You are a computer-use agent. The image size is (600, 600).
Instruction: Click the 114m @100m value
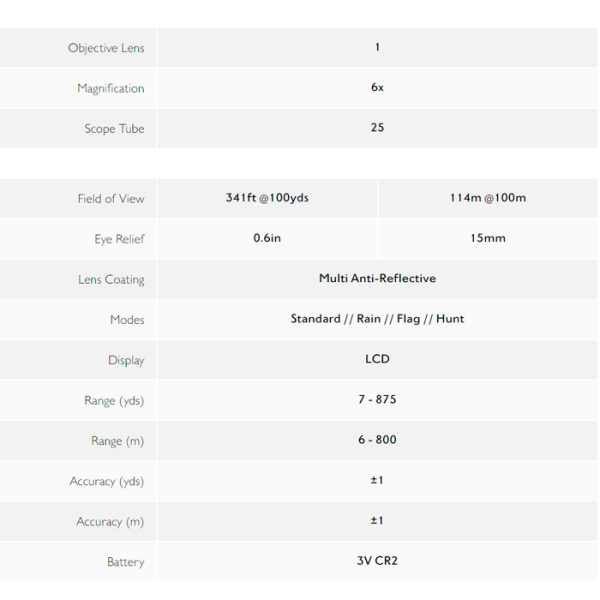click(x=488, y=198)
